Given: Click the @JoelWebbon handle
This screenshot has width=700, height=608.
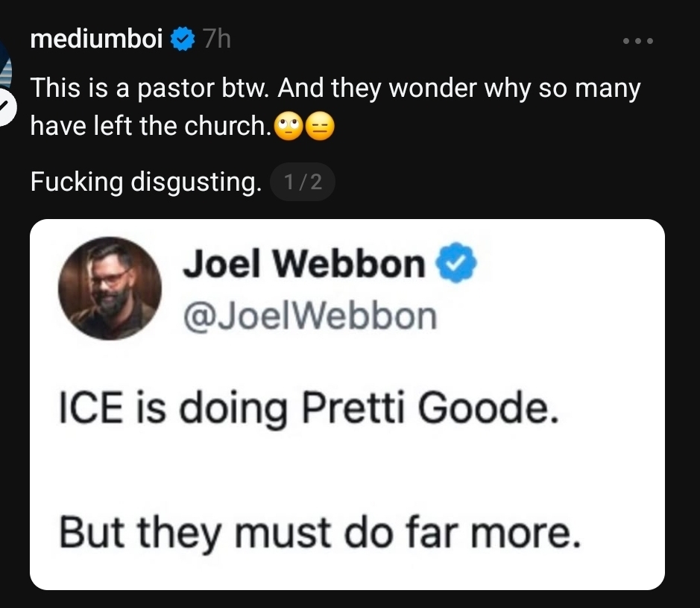Looking at the screenshot, I should pyautogui.click(x=309, y=316).
